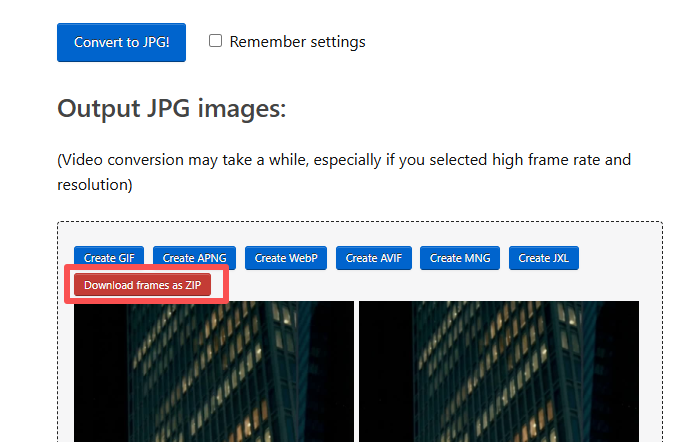Viewport: 688px width, 442px height.
Task: Click empty space right of Create JXL
Action: point(620,258)
